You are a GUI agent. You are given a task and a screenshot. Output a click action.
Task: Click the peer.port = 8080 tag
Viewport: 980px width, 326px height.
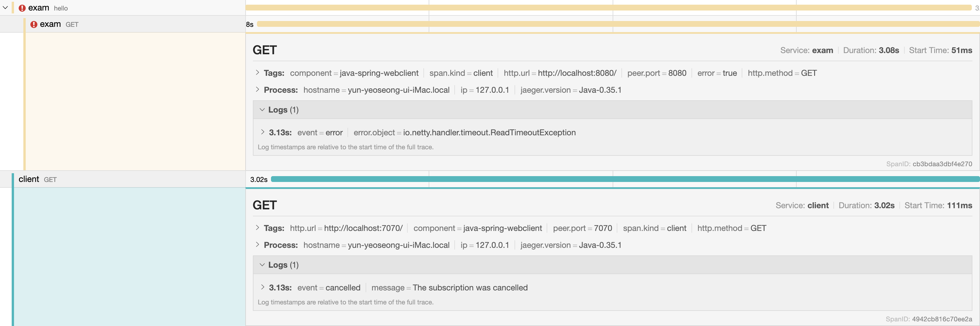click(657, 73)
